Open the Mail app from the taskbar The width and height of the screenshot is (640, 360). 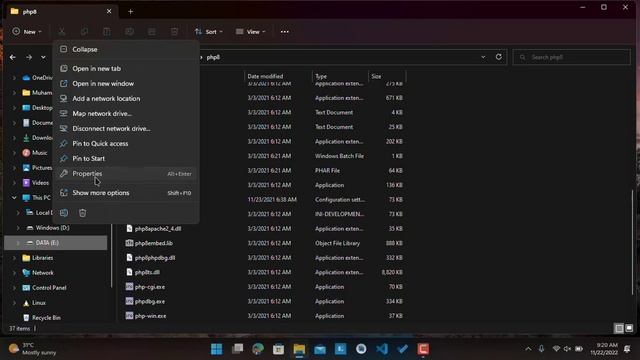[x=320, y=349]
